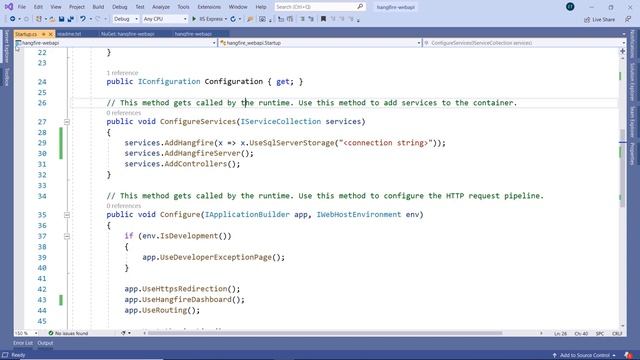Click the Navigate Backward toolbar icon
The width and height of the screenshot is (640, 360).
tap(13, 19)
